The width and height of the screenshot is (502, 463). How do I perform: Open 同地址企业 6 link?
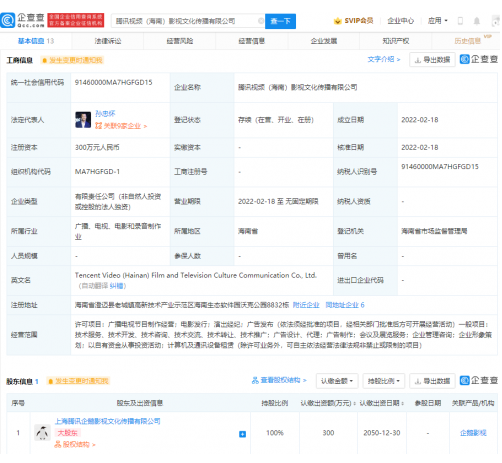[x=345, y=305]
